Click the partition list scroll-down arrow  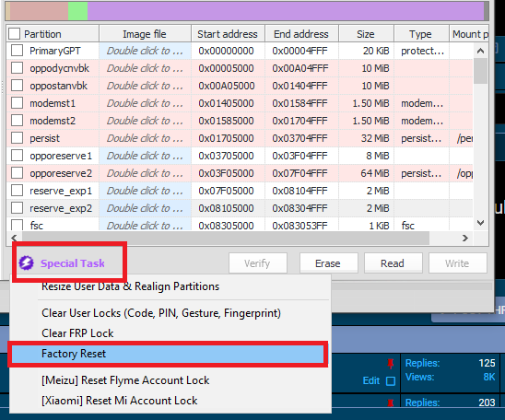pyautogui.click(x=480, y=223)
